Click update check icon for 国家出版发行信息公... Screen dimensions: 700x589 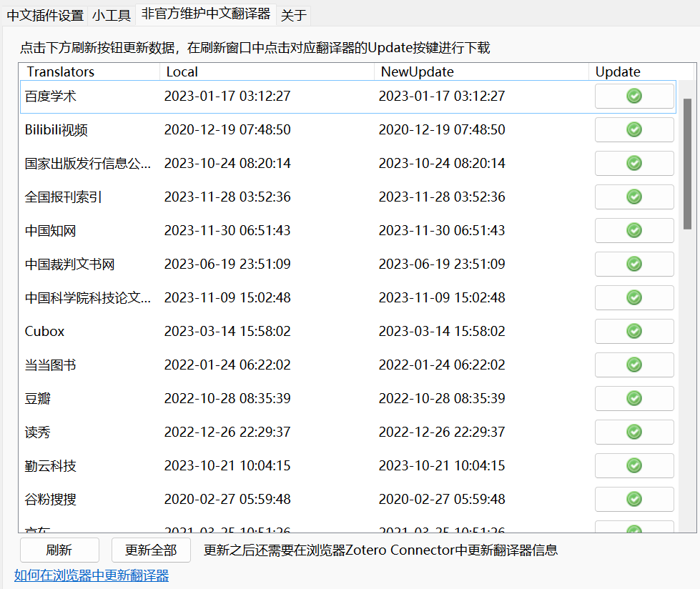coord(634,163)
